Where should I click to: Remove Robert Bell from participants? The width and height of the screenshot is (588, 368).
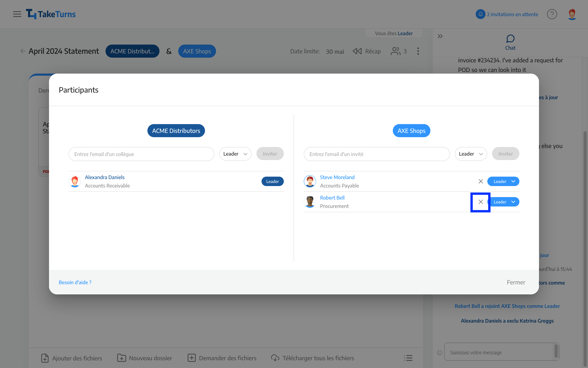tap(481, 202)
